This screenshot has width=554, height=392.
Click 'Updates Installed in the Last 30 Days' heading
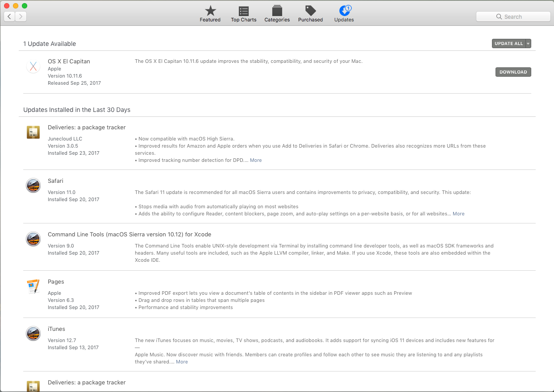tap(77, 110)
